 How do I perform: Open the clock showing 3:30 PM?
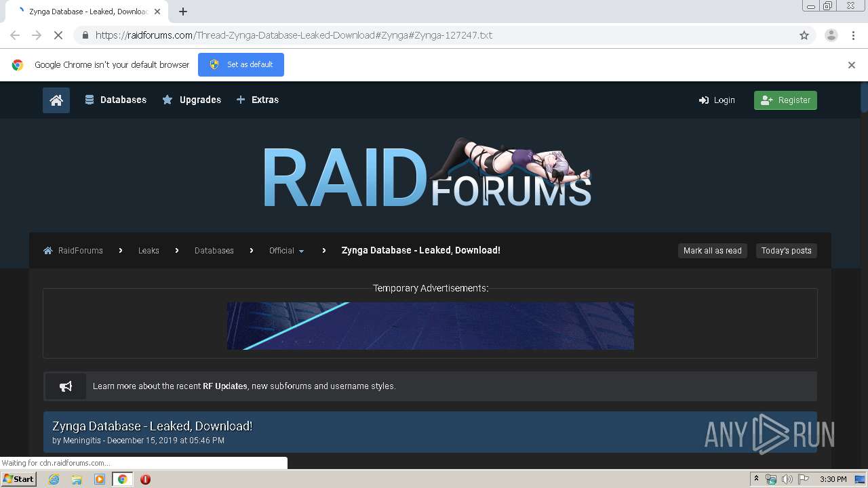pos(833,479)
